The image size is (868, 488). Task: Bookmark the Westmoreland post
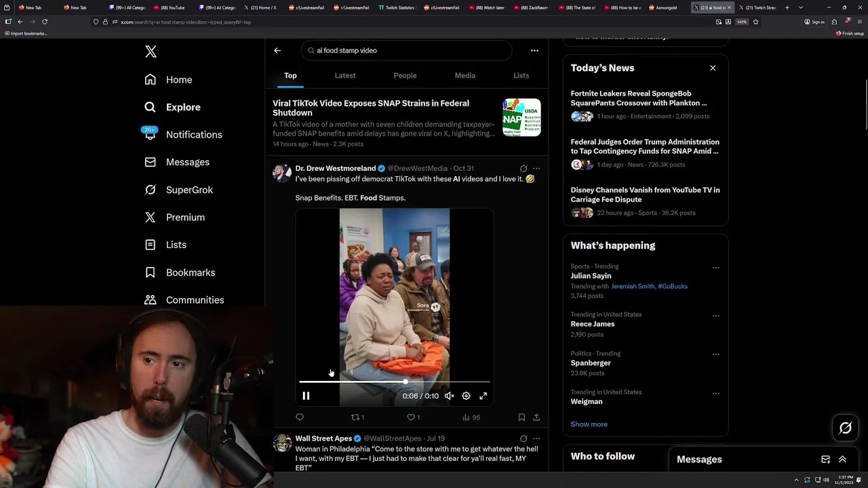coord(521,417)
